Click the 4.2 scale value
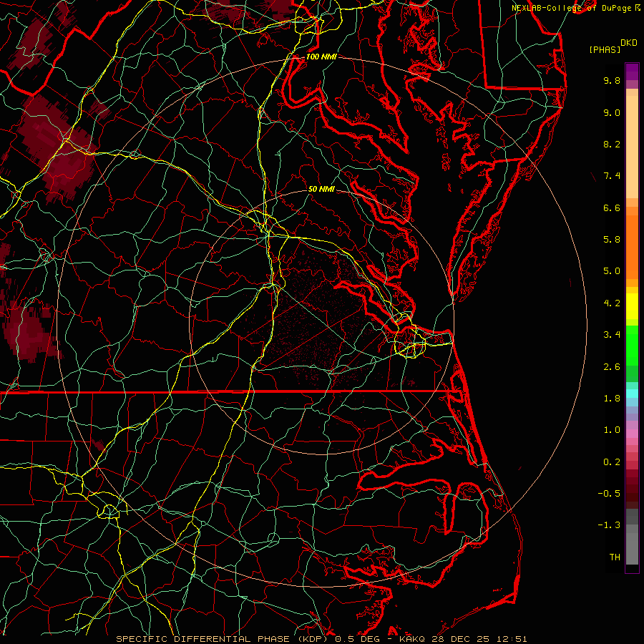This screenshot has height=644, width=644. [612, 303]
